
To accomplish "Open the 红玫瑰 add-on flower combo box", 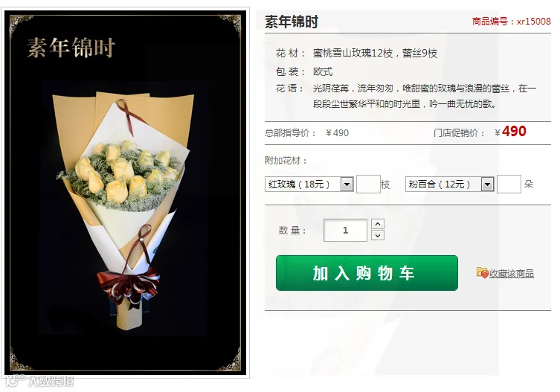I will (x=309, y=184).
